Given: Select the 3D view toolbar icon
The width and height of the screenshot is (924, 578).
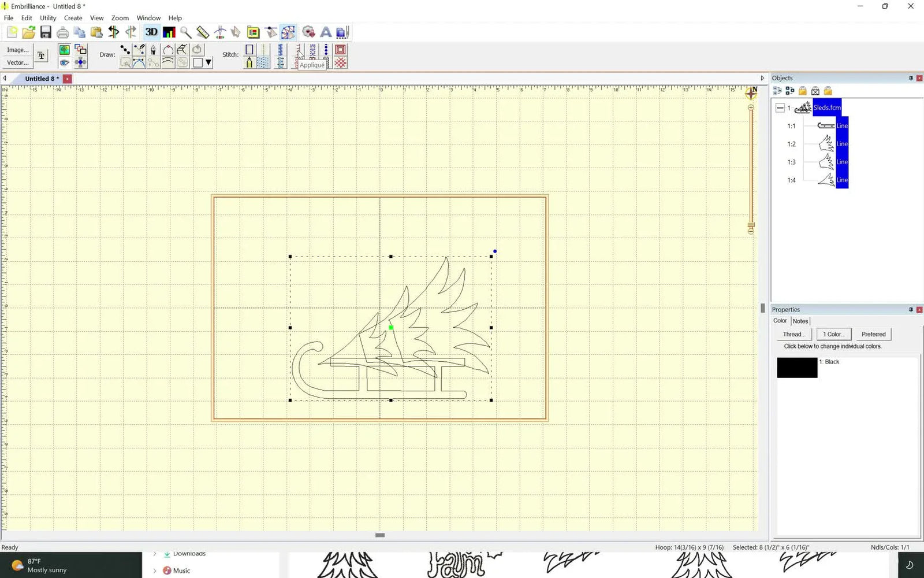Looking at the screenshot, I should [x=151, y=32].
